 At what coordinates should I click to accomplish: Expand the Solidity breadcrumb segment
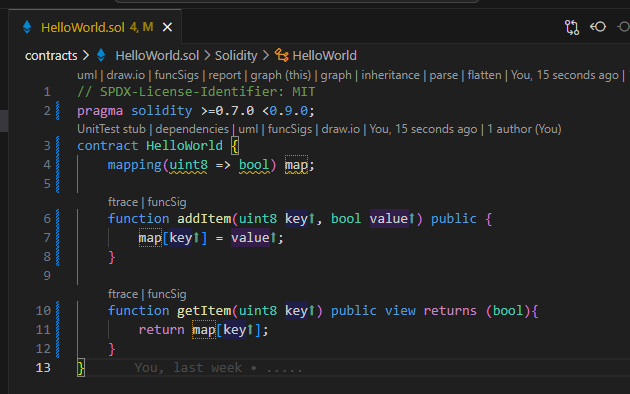tap(236, 55)
